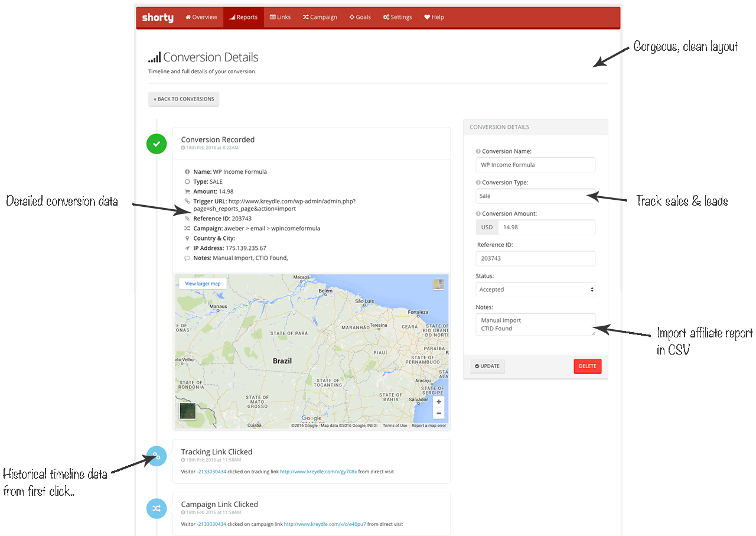
Task: Click the green Conversion Recorded checkmark marker
Action: click(x=157, y=144)
